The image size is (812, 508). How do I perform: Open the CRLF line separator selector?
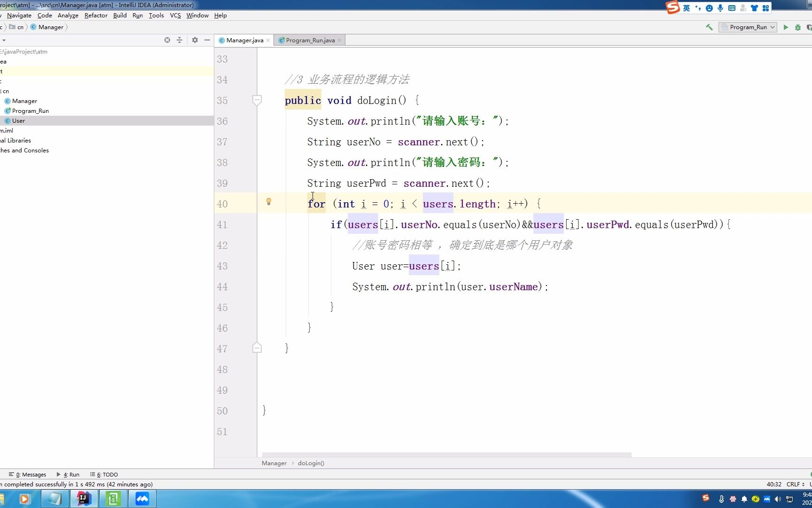pyautogui.click(x=795, y=484)
